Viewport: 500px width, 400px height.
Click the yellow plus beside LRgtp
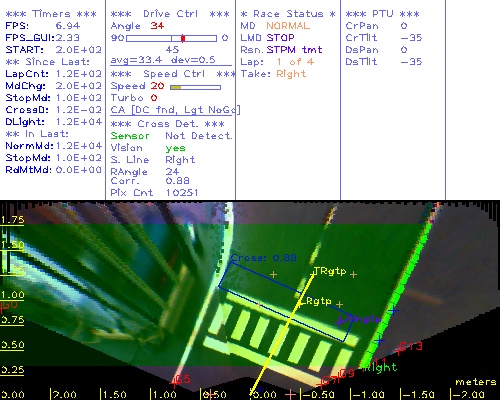tap(339, 304)
